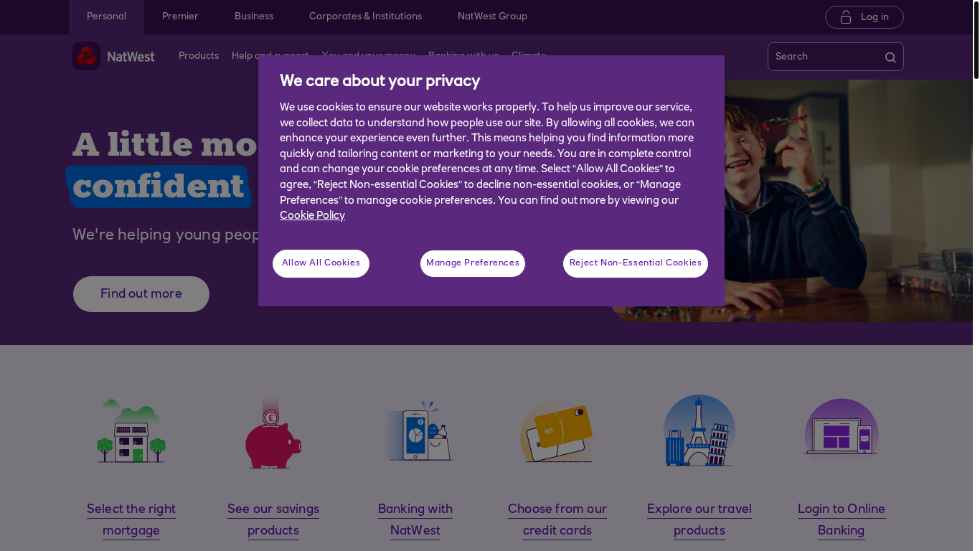Click the credit cards icon
The width and height of the screenshot is (980, 551).
point(557,433)
